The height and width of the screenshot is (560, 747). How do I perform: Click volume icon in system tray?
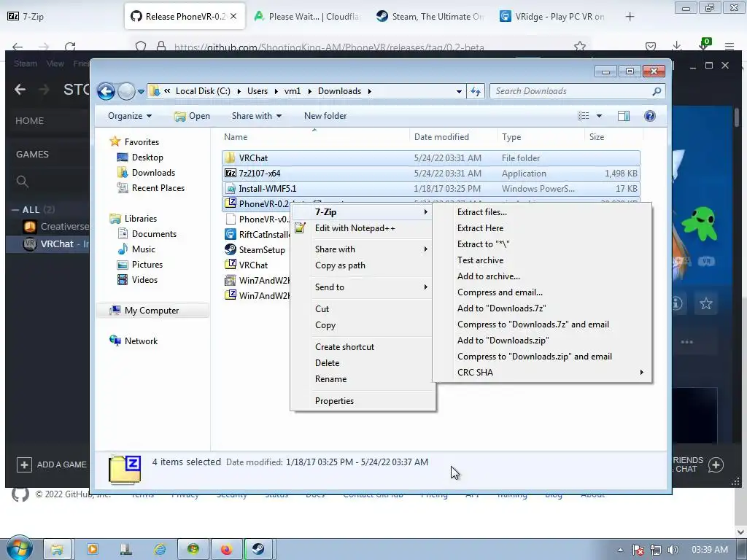pyautogui.click(x=673, y=550)
